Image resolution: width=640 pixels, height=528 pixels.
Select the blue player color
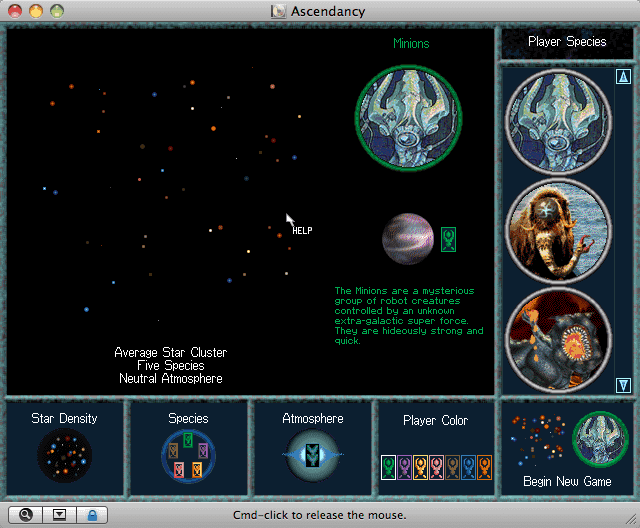[x=468, y=467]
